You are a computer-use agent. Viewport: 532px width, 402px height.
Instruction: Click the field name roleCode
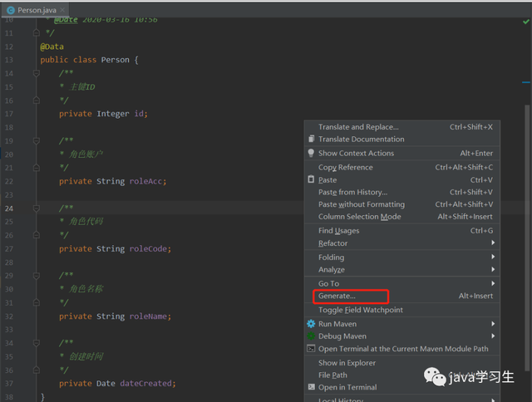[148, 249]
